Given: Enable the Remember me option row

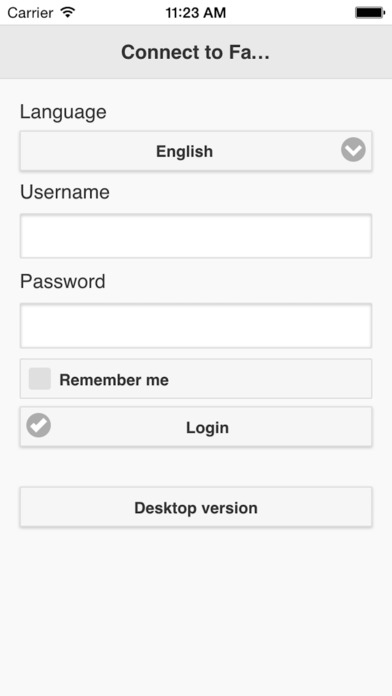Looking at the screenshot, I should [196, 379].
